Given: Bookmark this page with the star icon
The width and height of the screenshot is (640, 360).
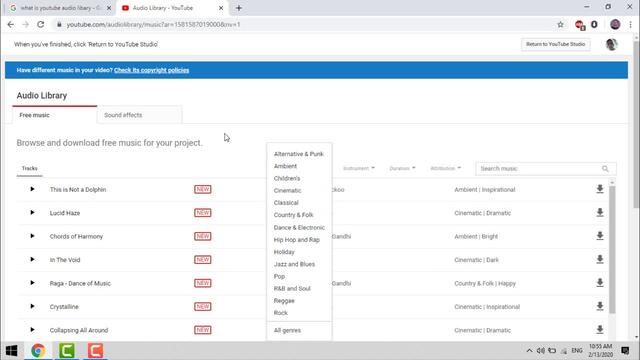Looking at the screenshot, I should (x=560, y=24).
